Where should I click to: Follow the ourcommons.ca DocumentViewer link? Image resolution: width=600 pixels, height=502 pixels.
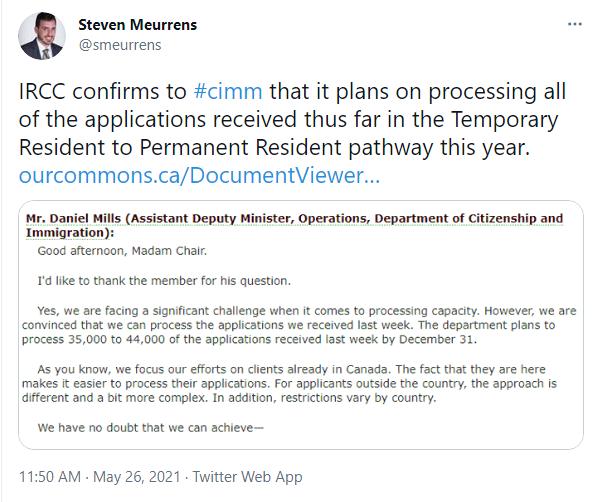coord(198,176)
